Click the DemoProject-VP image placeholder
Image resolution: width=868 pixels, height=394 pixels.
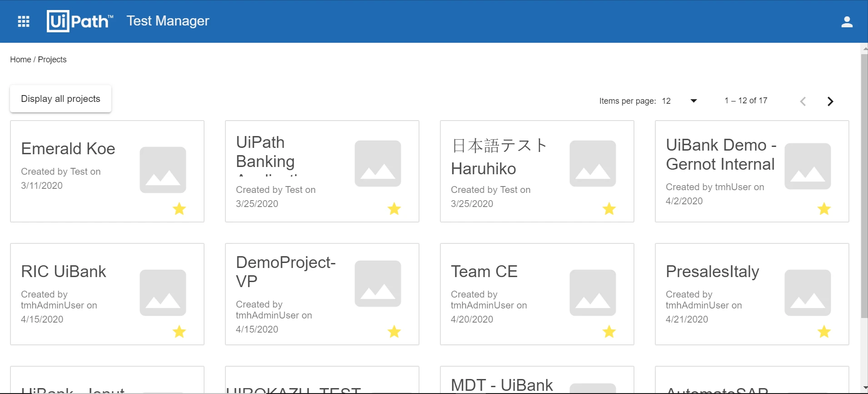pos(378,283)
